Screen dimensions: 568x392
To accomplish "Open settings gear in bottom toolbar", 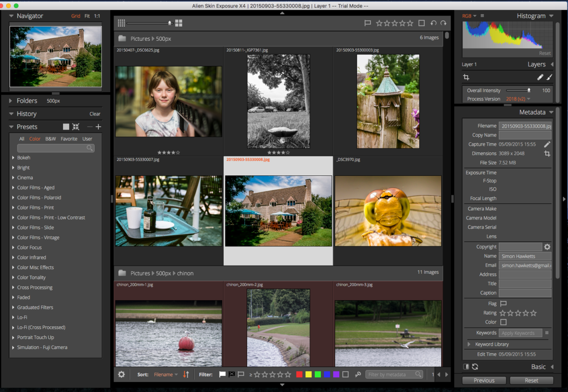I will 122,375.
